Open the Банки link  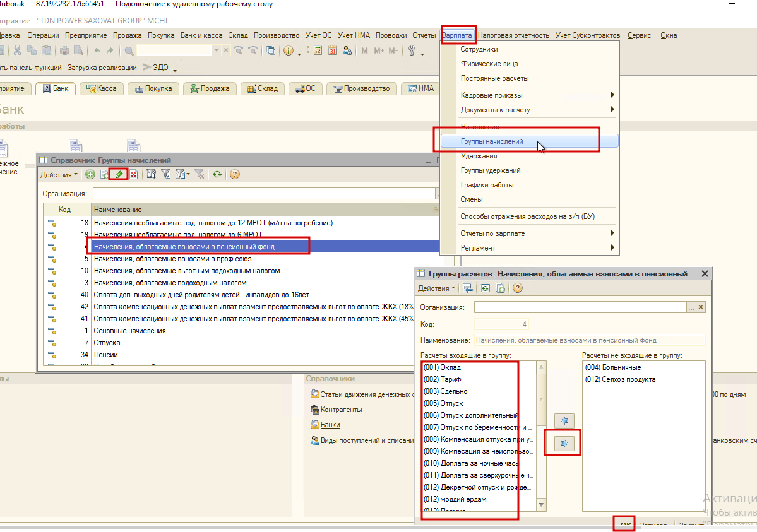[x=330, y=425]
